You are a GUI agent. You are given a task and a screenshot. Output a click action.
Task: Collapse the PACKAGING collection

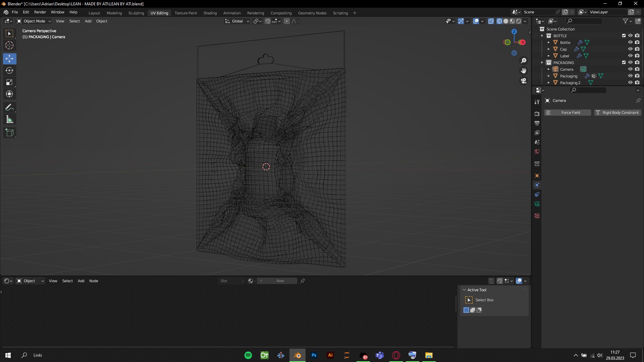pyautogui.click(x=542, y=63)
